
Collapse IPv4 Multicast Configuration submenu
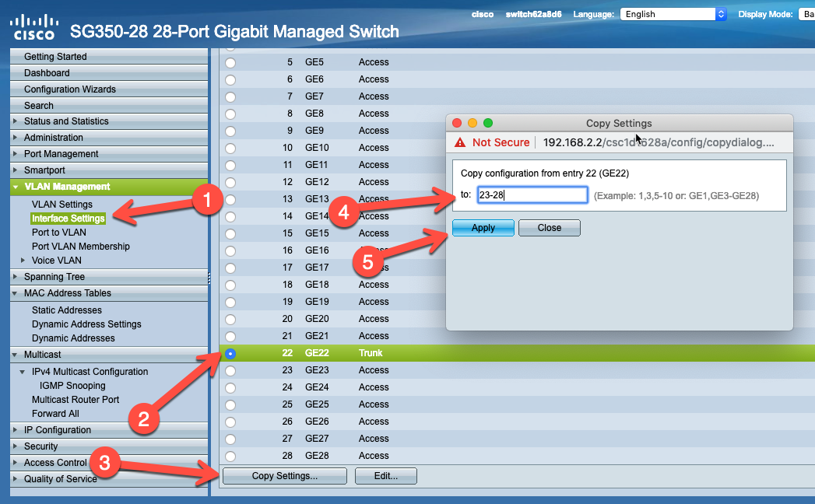(x=23, y=372)
